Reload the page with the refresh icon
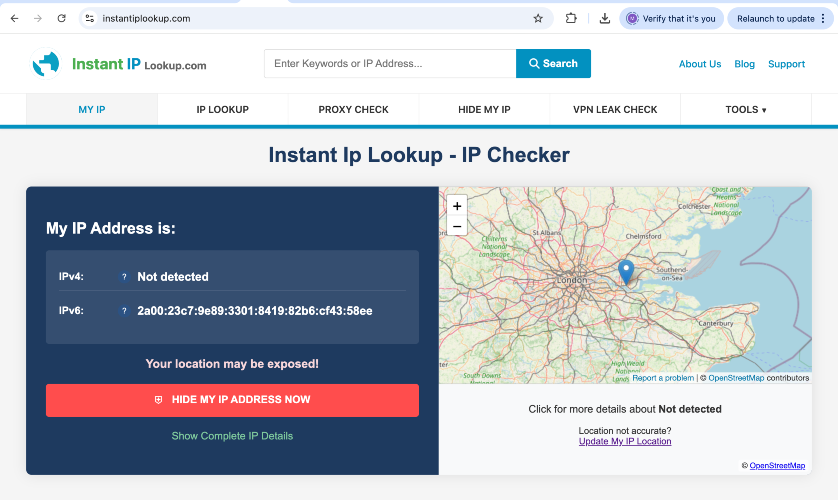Viewport: 838px width, 500px height. pyautogui.click(x=61, y=19)
